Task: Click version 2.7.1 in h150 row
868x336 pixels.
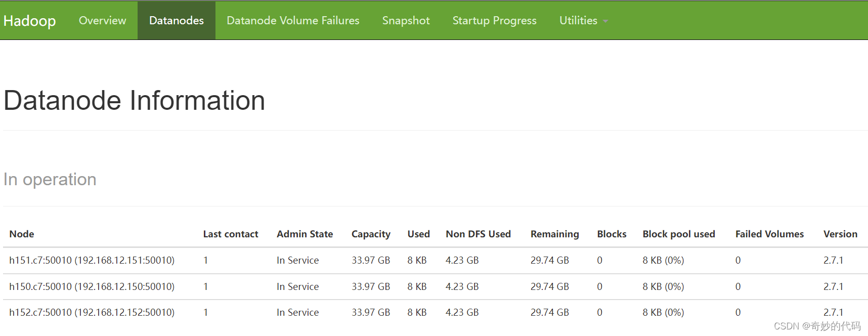Action: [833, 286]
